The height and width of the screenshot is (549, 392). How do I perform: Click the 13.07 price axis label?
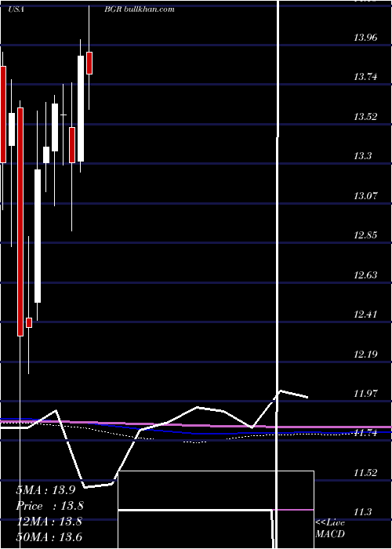pos(365,196)
